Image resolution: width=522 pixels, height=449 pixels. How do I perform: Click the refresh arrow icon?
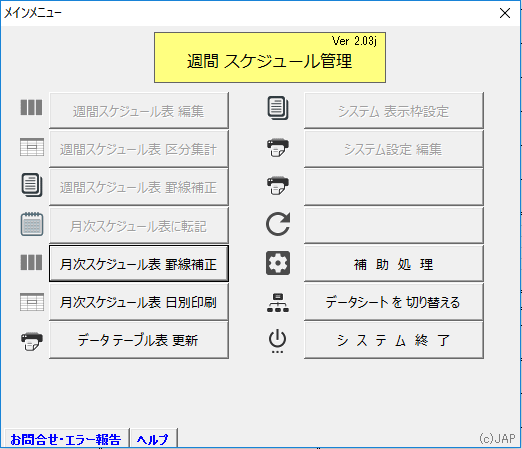coord(278,224)
